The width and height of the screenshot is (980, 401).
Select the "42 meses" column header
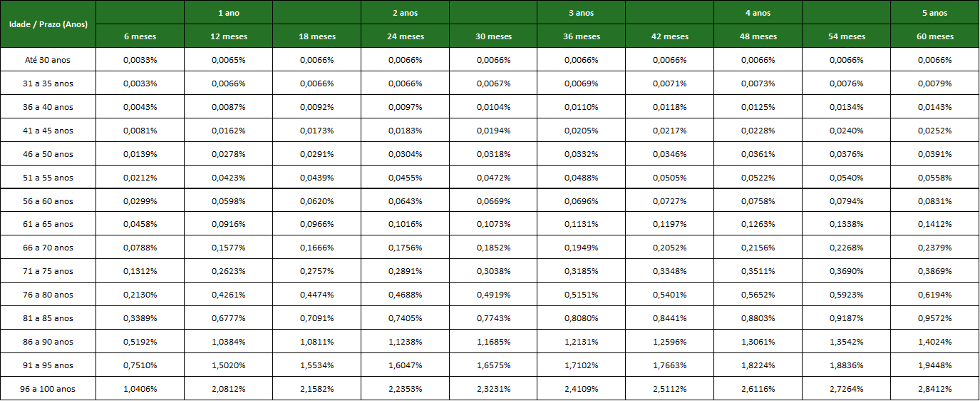[669, 36]
